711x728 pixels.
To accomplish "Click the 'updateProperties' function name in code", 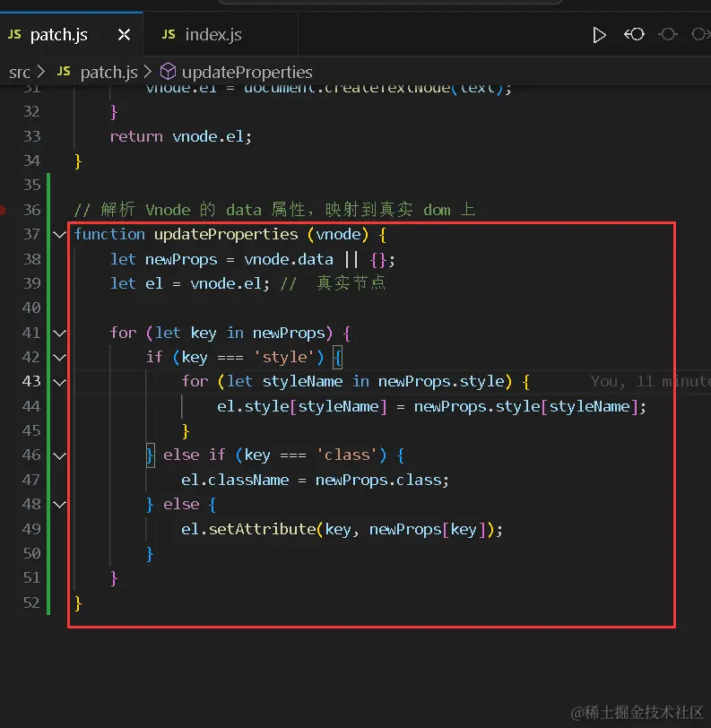I will 226,235.
